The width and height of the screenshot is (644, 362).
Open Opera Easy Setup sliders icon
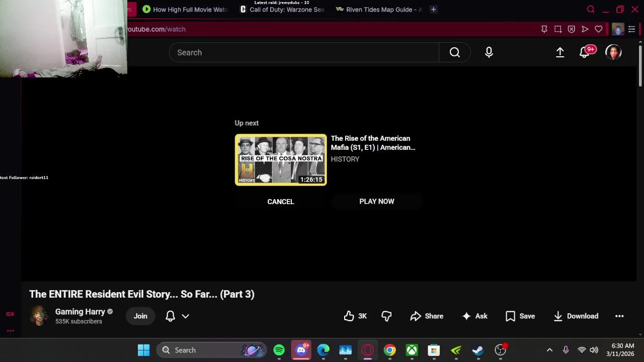click(x=631, y=29)
